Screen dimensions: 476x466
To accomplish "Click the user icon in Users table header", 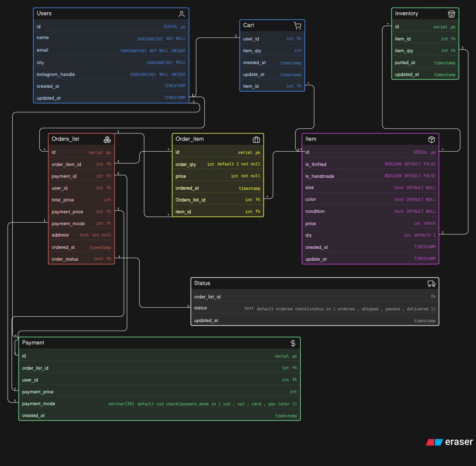I will coord(182,14).
